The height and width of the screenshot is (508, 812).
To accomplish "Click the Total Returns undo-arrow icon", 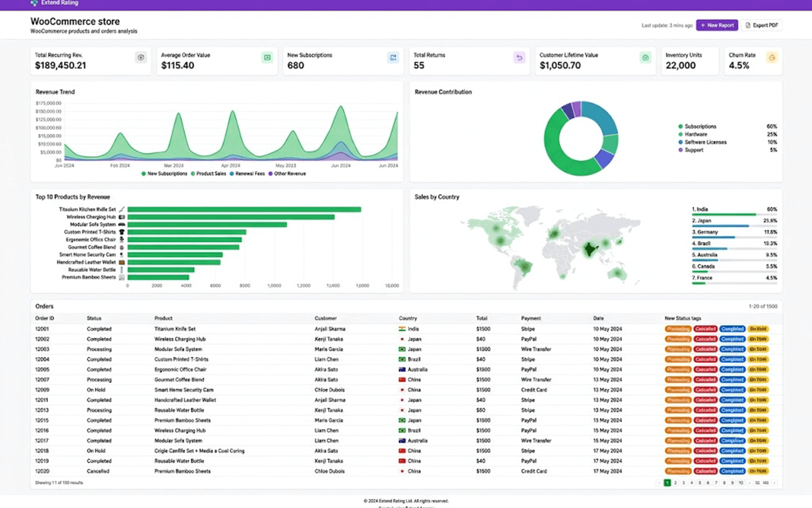I will click(x=519, y=57).
